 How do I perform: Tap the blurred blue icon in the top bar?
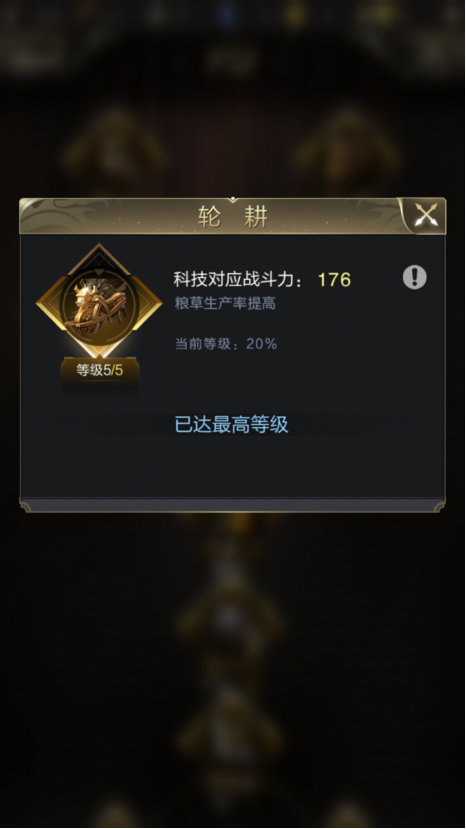pos(227,15)
